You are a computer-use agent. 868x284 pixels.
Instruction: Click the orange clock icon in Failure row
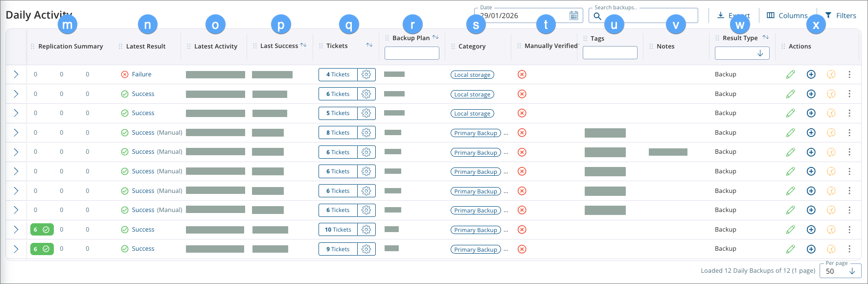(831, 74)
